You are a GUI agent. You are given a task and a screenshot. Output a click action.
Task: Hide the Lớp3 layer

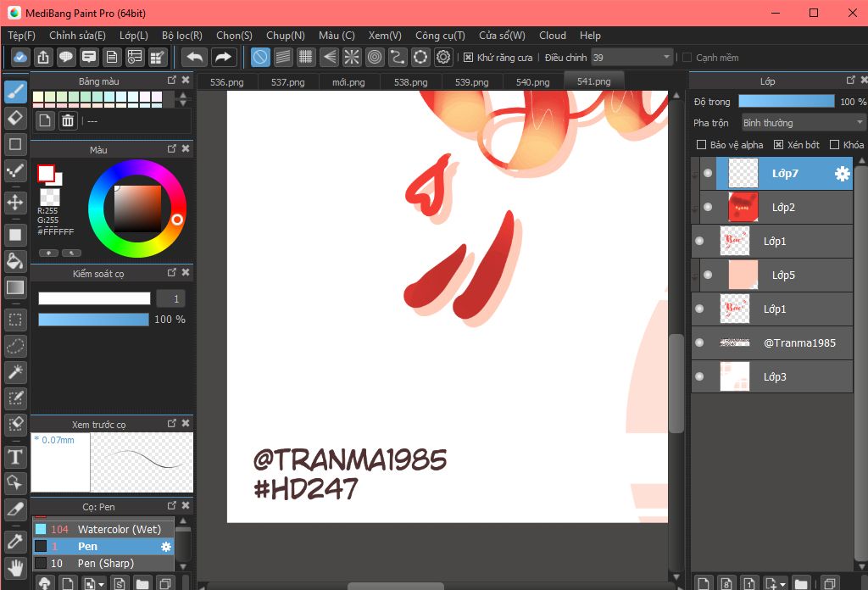pos(699,376)
